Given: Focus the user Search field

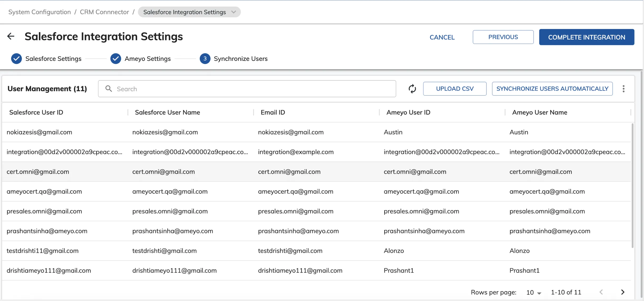Looking at the screenshot, I should click(x=247, y=89).
